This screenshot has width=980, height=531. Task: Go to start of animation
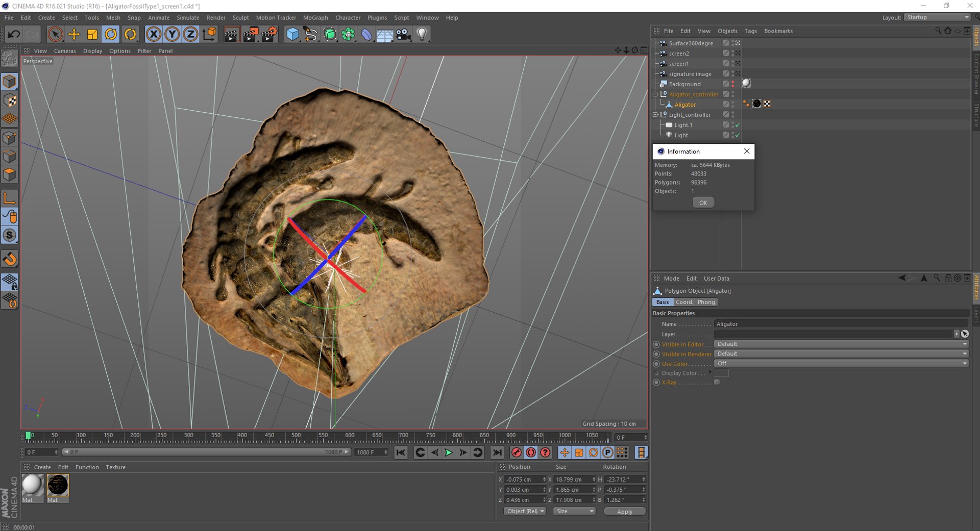pyautogui.click(x=401, y=452)
